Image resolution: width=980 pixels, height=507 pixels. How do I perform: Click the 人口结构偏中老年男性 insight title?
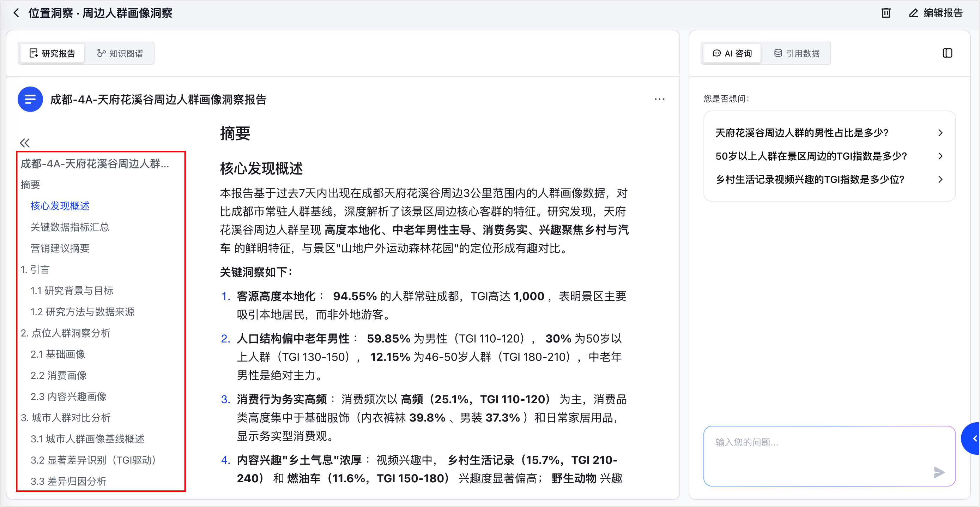293,338
